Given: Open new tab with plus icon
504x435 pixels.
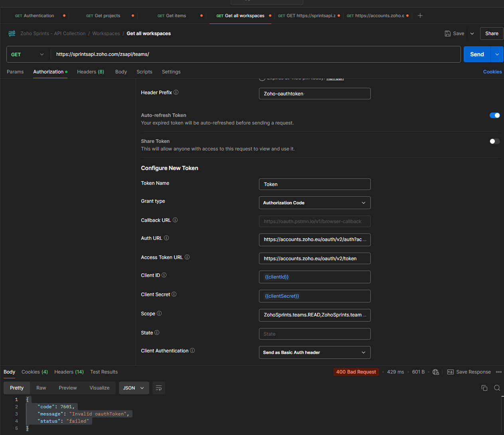Looking at the screenshot, I should tap(420, 16).
